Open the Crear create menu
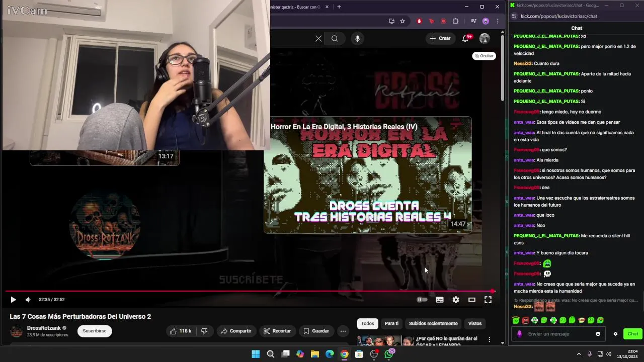The height and width of the screenshot is (362, 644). (x=440, y=38)
